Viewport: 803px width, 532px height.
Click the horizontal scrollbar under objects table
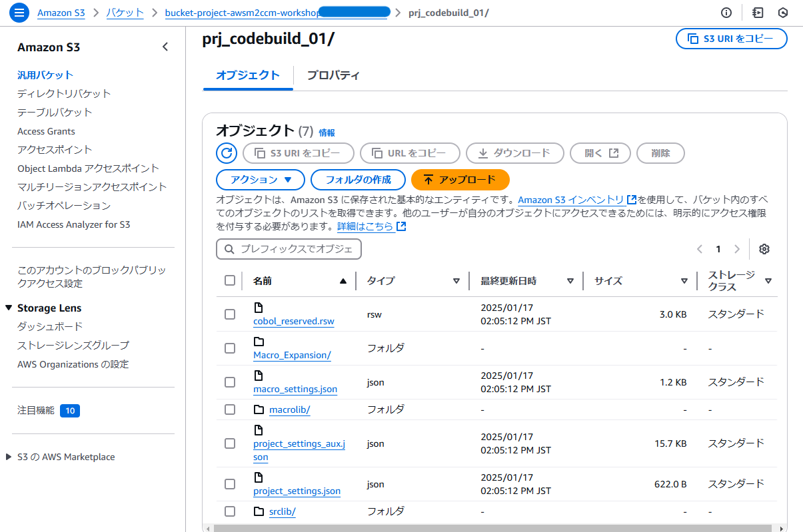[x=493, y=528]
